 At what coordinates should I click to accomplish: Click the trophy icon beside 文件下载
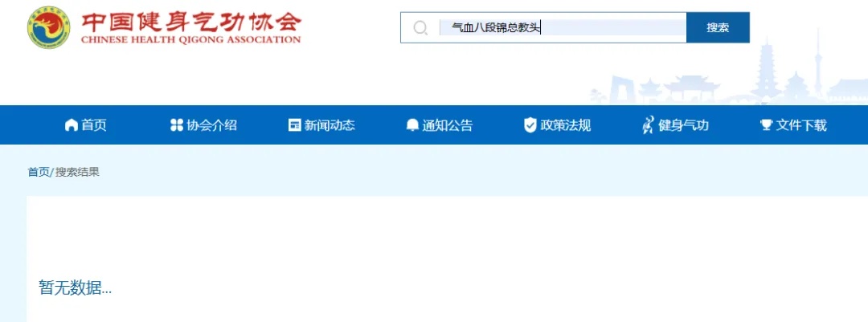(766, 125)
